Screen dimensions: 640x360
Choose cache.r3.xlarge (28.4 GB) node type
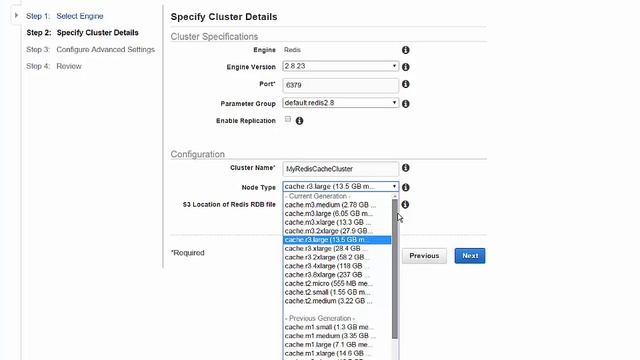[x=337, y=249]
